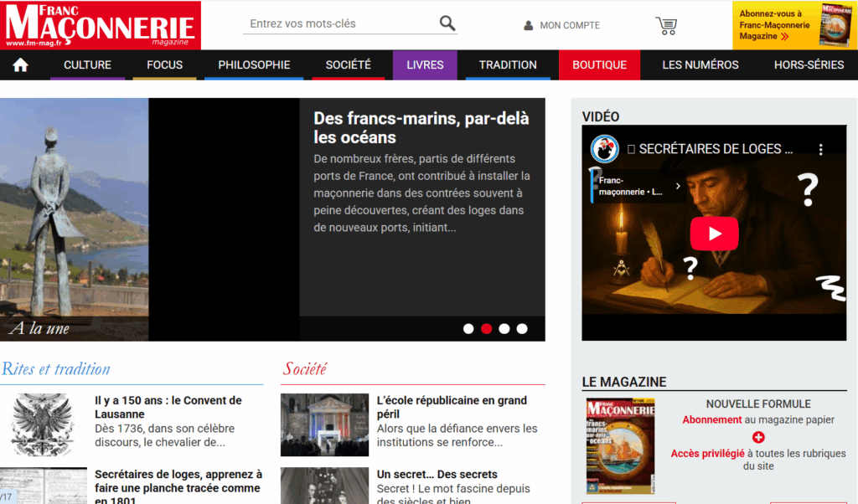The image size is (858, 504).
Task: Click the home icon in navigation bar
Action: coord(20,65)
